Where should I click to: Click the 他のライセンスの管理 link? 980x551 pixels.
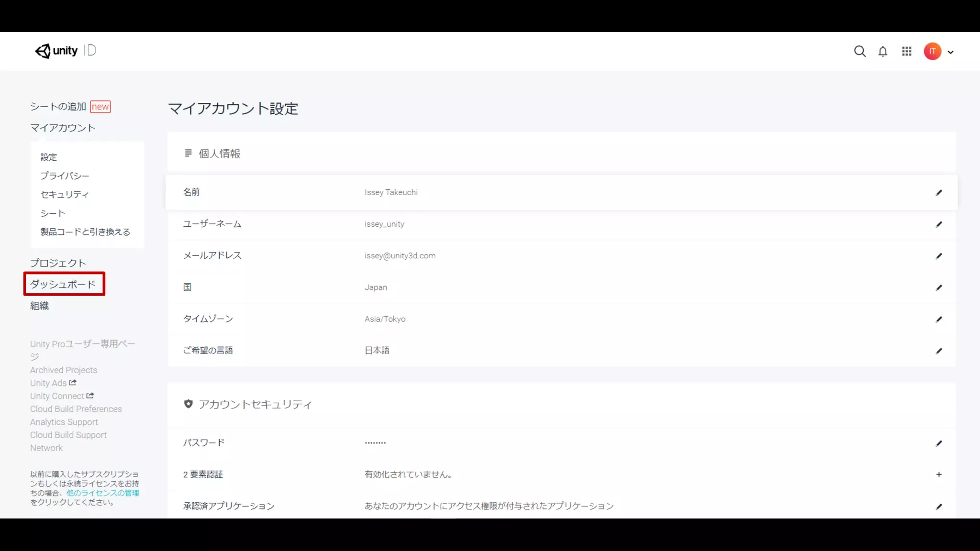[x=102, y=493]
